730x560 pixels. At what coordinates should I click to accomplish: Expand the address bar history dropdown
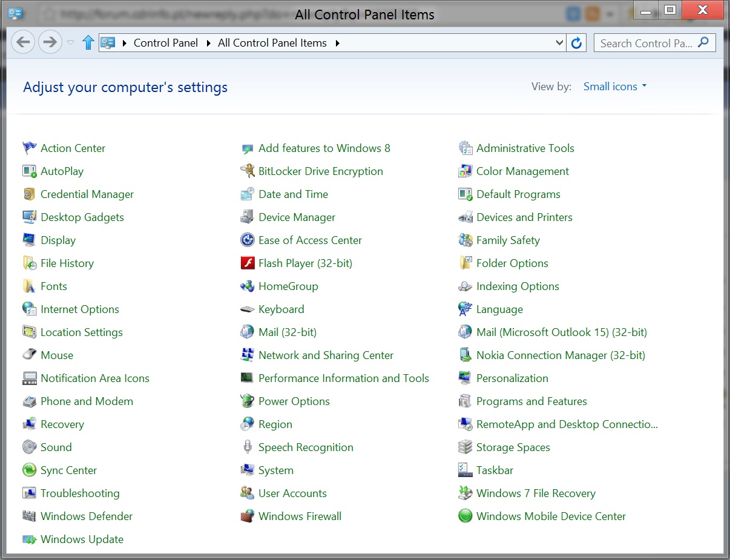coord(560,43)
